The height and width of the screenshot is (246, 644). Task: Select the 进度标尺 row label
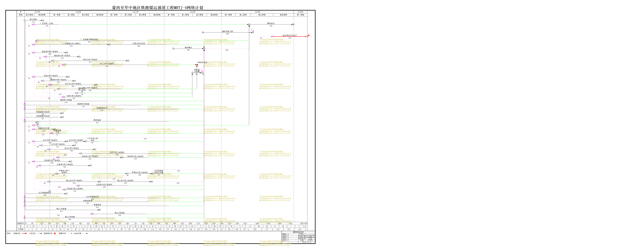click(x=21, y=223)
